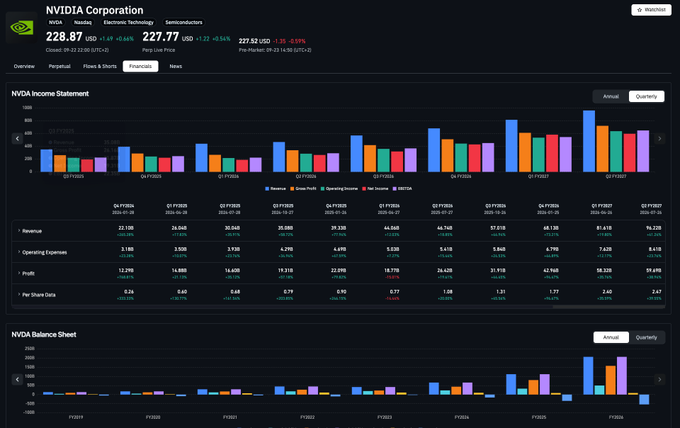The image size is (680, 428).
Task: Click the FY2025 orange balance sheet bar
Action: [533, 387]
